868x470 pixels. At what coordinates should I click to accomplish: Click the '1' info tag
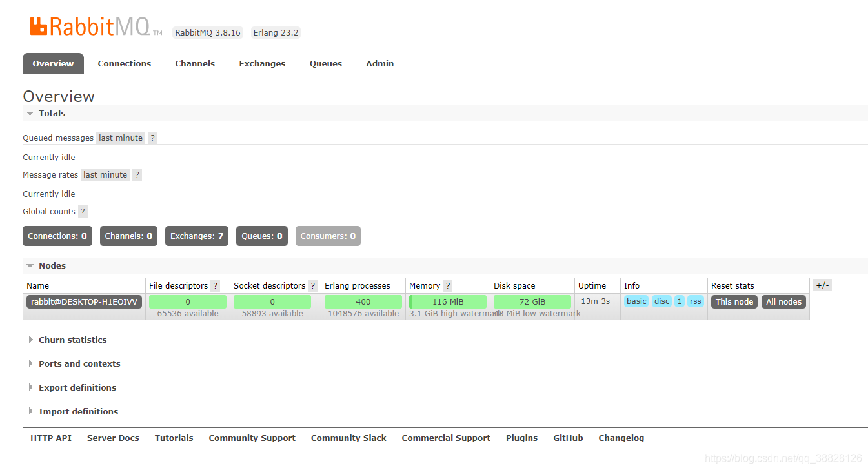click(x=680, y=301)
